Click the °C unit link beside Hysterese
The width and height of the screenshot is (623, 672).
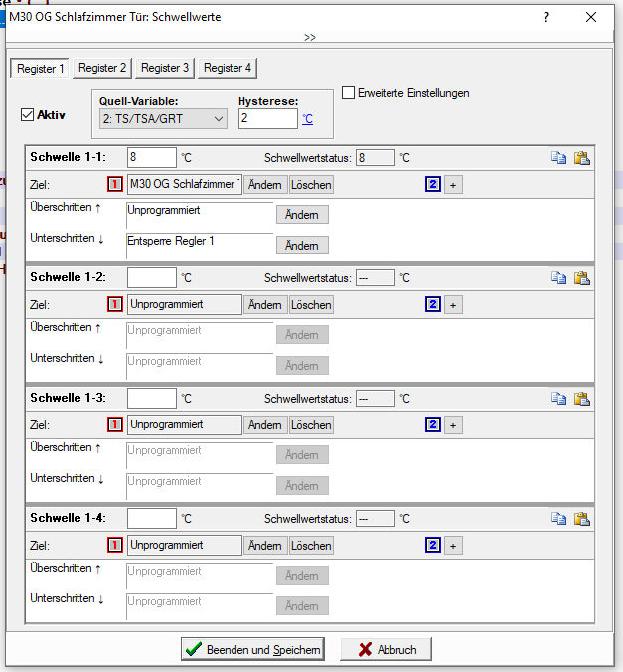308,119
